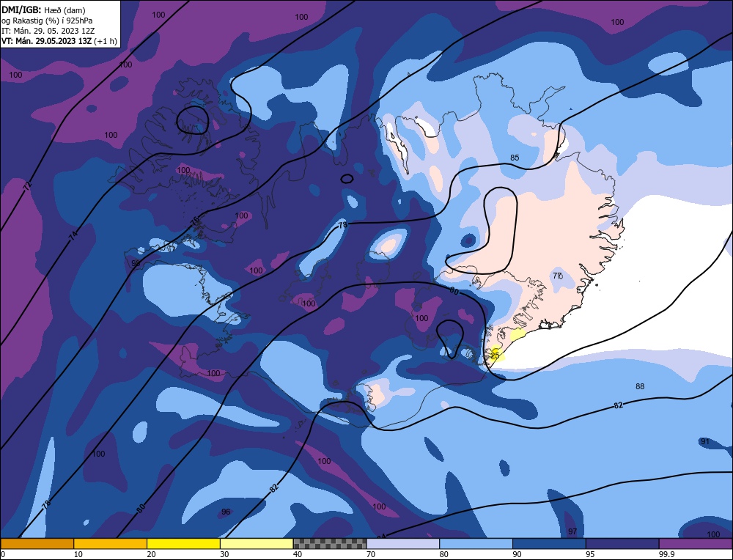Click the humidity value '85' on the map
Image resolution: width=733 pixels, height=560 pixels.
(x=515, y=158)
